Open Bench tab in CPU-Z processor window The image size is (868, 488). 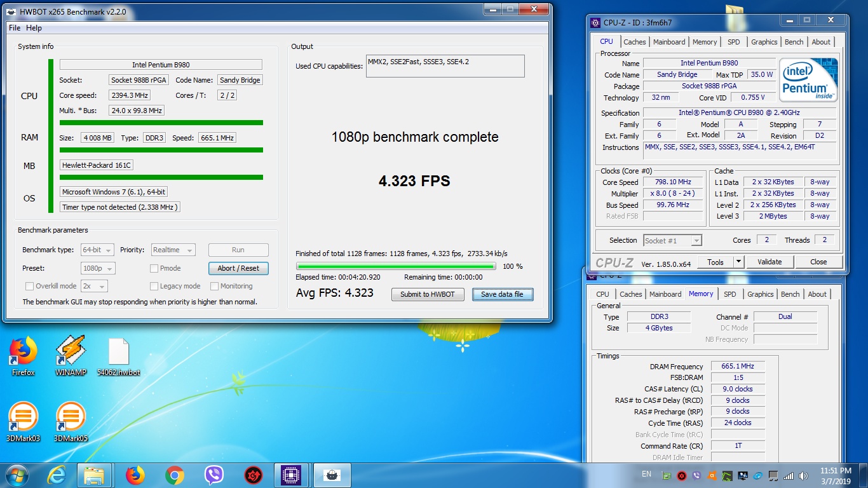click(x=794, y=42)
